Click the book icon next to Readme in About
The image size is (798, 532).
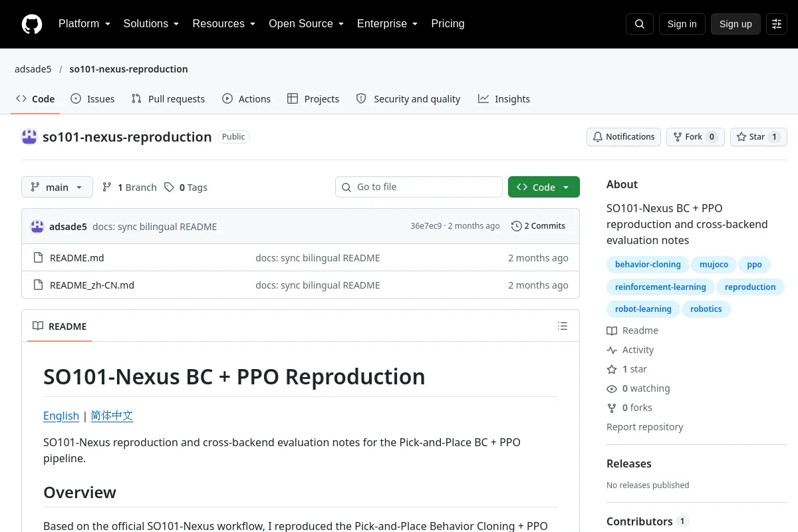pos(612,331)
